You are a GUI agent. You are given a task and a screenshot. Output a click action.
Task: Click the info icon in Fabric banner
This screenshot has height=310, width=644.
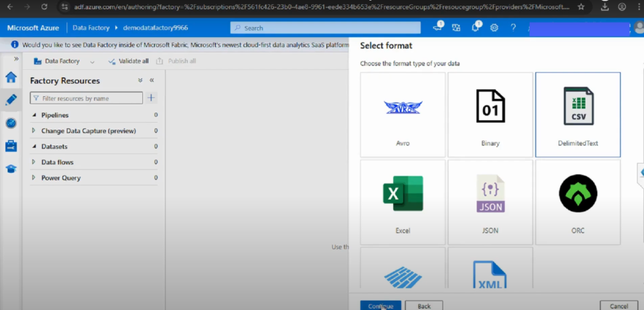point(15,45)
